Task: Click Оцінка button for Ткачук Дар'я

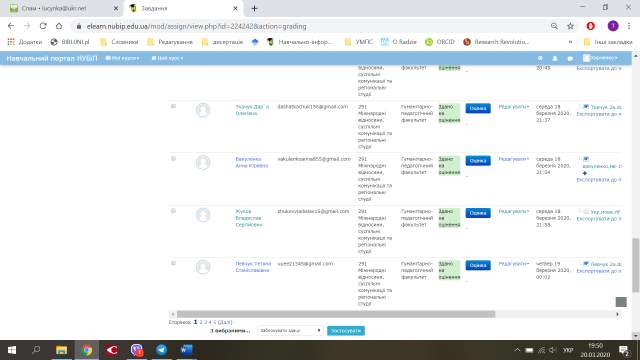Action: (x=478, y=109)
